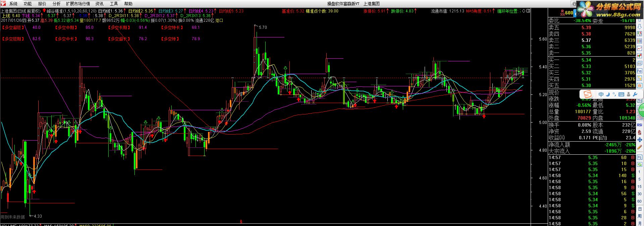Click the 用到未来数据 notice text
The width and height of the screenshot is (644, 226).
(x=13, y=217)
